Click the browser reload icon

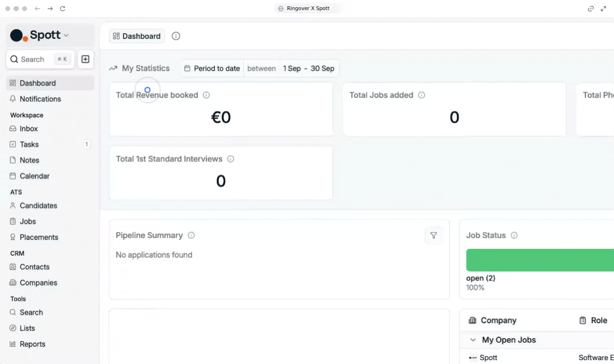coord(63,9)
